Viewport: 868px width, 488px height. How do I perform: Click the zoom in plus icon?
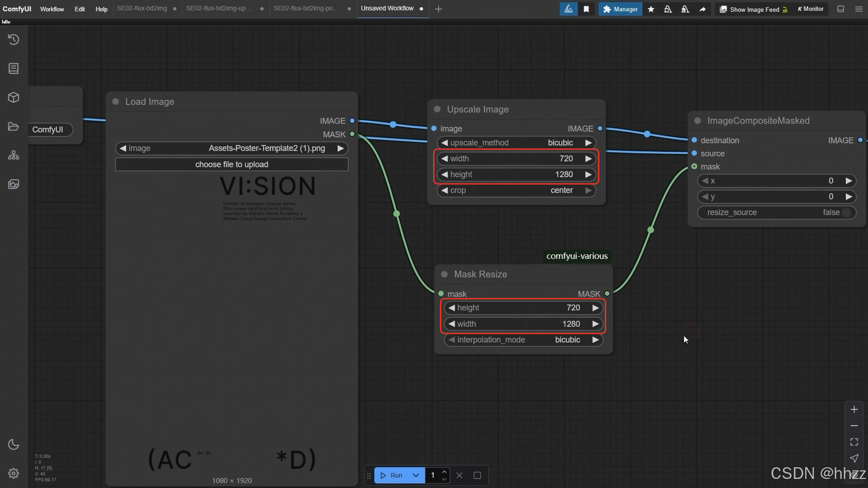(x=854, y=409)
